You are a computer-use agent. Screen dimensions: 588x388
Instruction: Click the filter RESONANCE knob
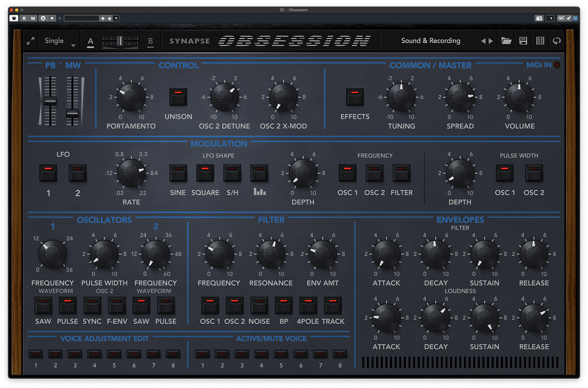(x=271, y=254)
